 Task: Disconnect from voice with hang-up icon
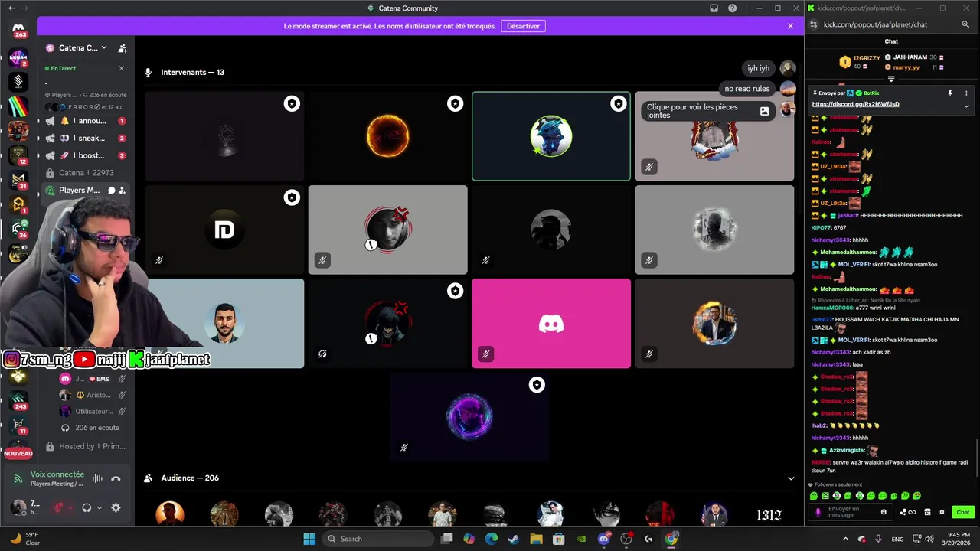click(116, 478)
